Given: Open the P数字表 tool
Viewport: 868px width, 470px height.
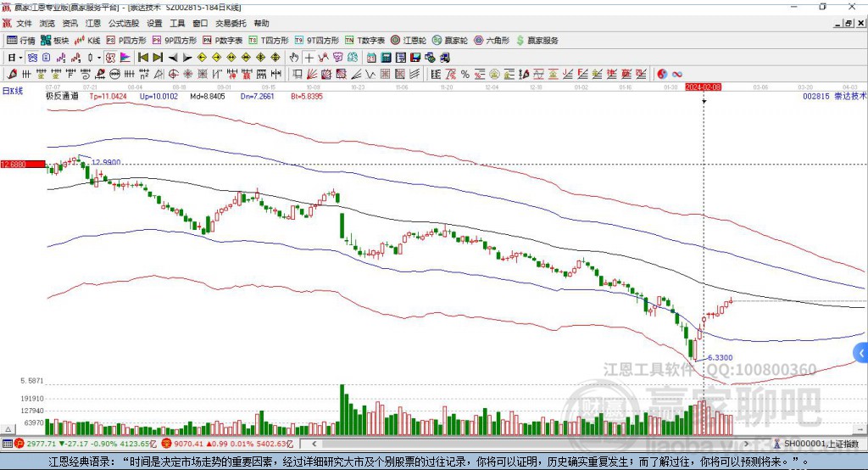Looking at the screenshot, I should coord(223,41).
